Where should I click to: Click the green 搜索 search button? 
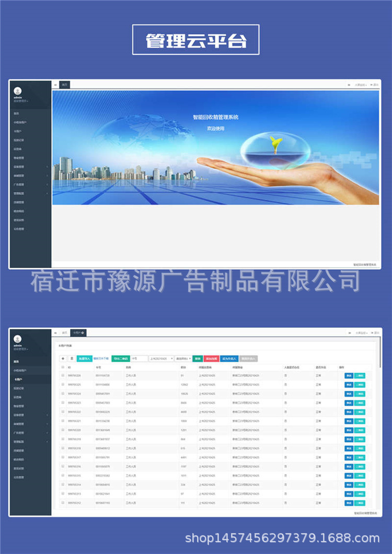(x=198, y=359)
